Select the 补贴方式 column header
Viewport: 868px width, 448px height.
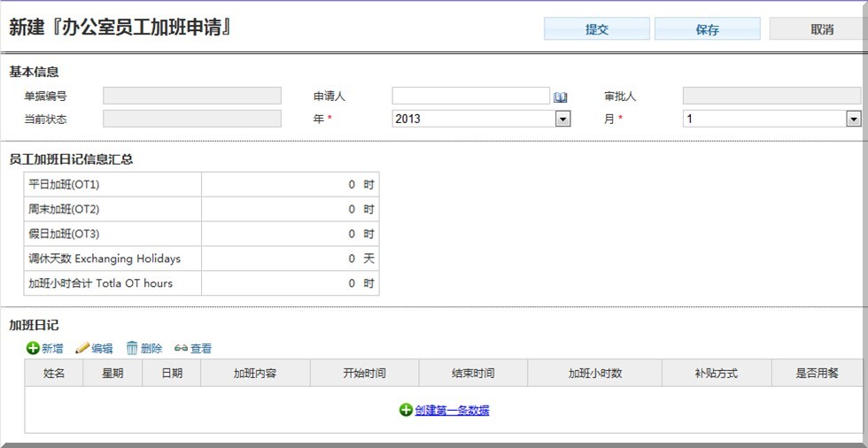716,374
